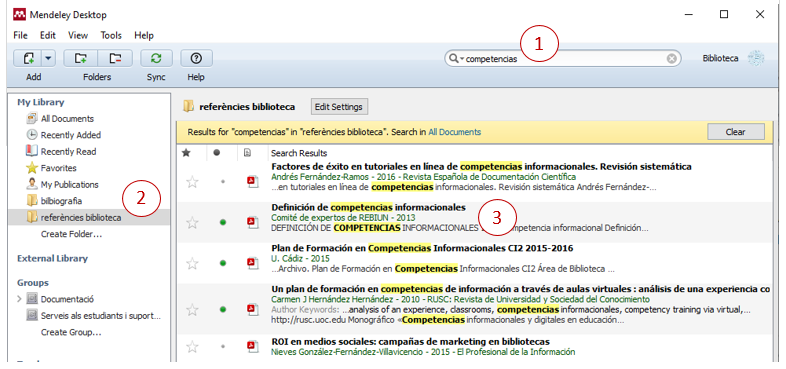This screenshot has height=369, width=786.
Task: Open PDF icon of Definición de competencias
Action: 253,222
